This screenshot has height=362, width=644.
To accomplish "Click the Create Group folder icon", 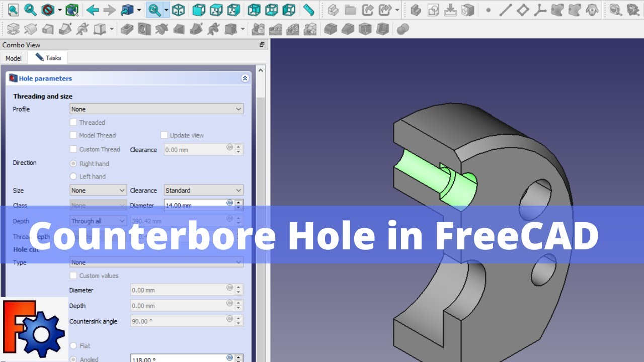I will (350, 10).
